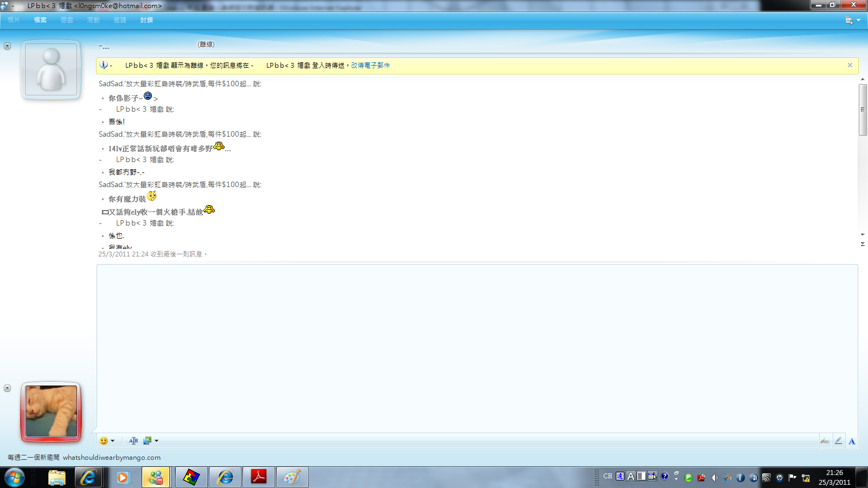868x488 pixels.
Task: Click the HP icon in system tray
Action: coord(780,478)
